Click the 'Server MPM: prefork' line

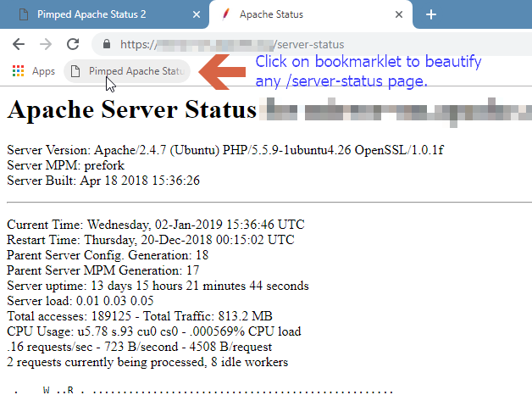click(x=65, y=165)
